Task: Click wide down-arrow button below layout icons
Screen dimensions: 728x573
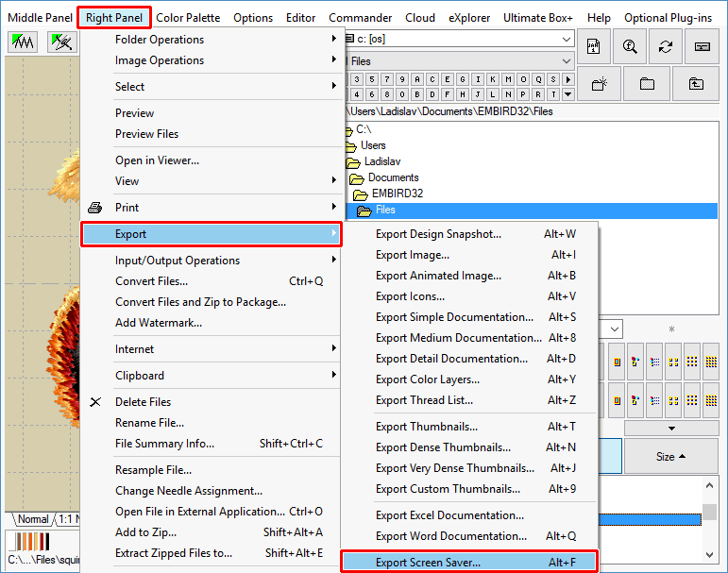Action: coord(671,429)
